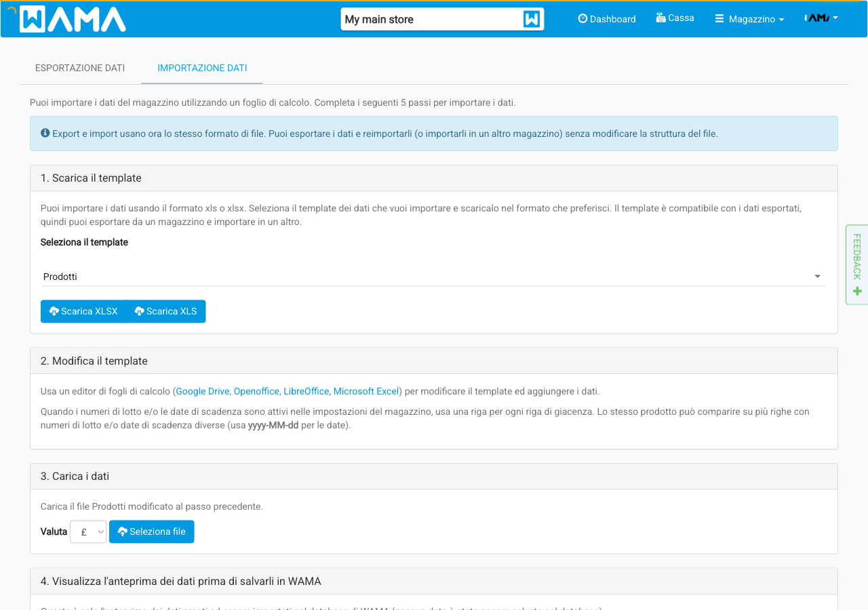Click the 'yyyy-MM-dd' date format text
Screen dimensions: 868x610
click(273, 426)
